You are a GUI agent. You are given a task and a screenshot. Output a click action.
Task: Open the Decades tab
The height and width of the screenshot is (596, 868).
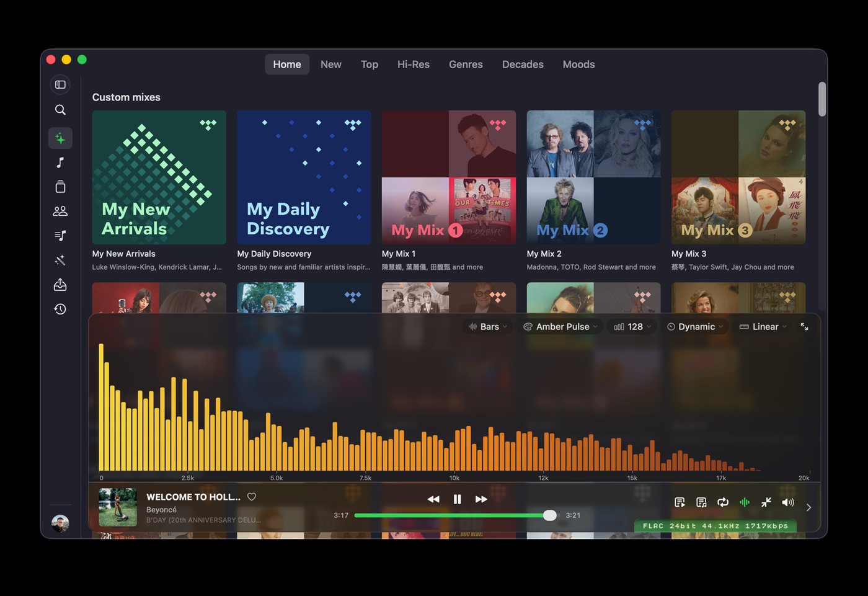point(523,64)
